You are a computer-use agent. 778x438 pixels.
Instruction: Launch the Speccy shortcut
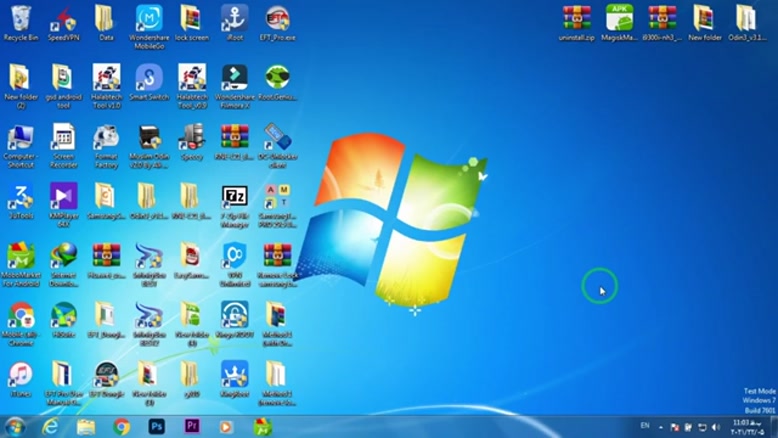(x=192, y=142)
